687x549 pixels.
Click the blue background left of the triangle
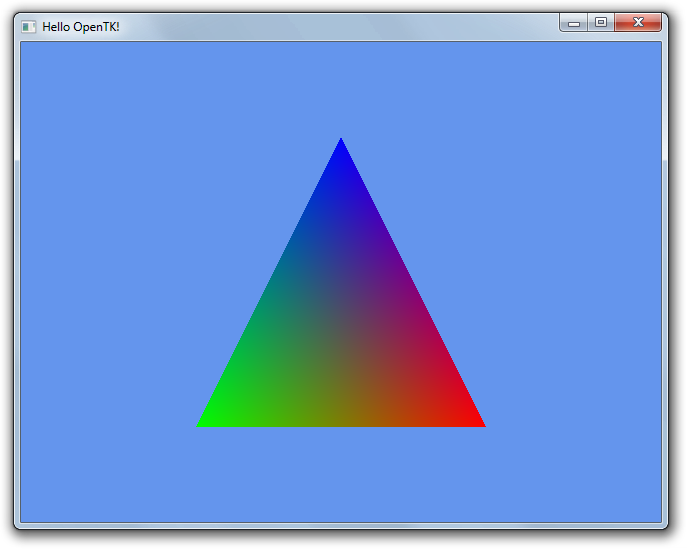(110, 280)
